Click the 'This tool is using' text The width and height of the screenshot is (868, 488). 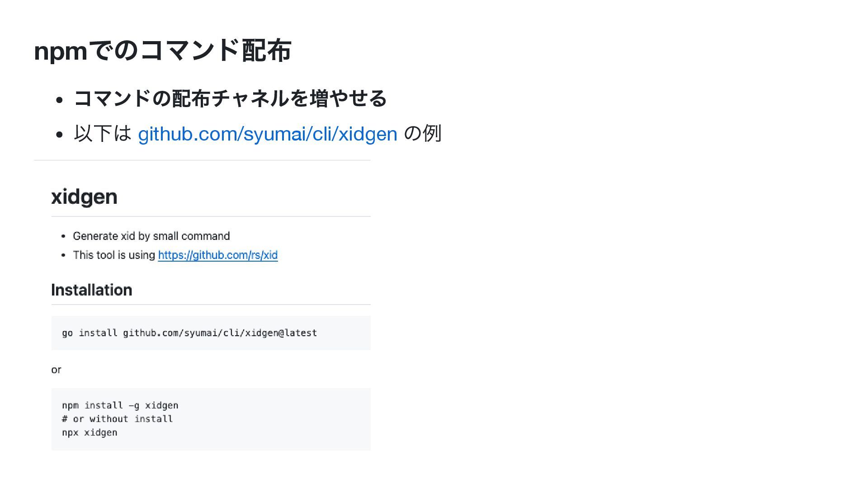pos(114,255)
